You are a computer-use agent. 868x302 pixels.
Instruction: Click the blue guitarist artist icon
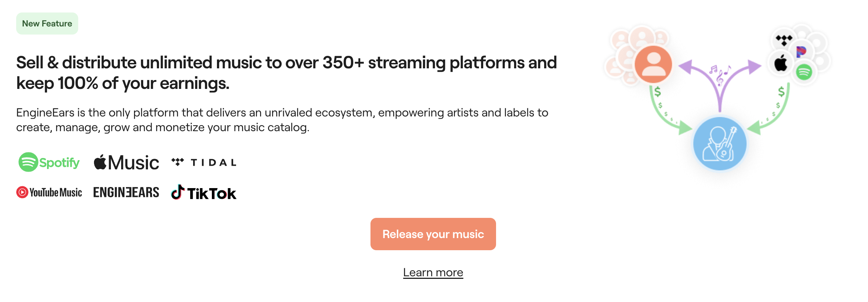(x=719, y=144)
